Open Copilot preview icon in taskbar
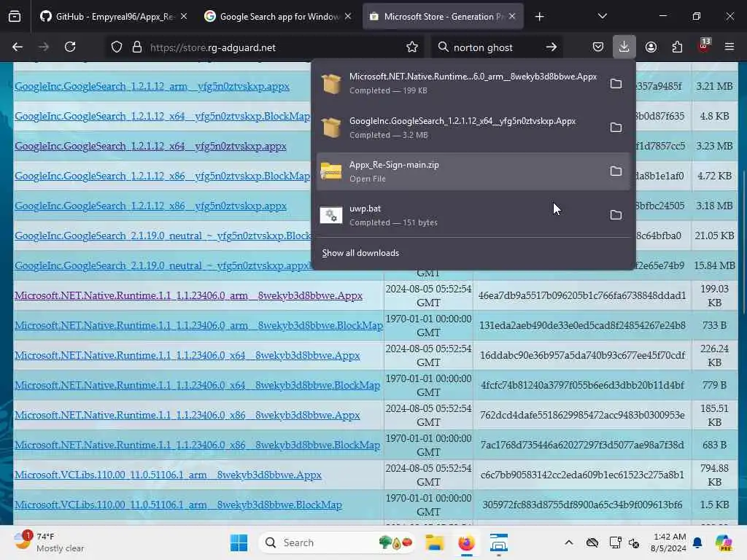 click(x=724, y=542)
